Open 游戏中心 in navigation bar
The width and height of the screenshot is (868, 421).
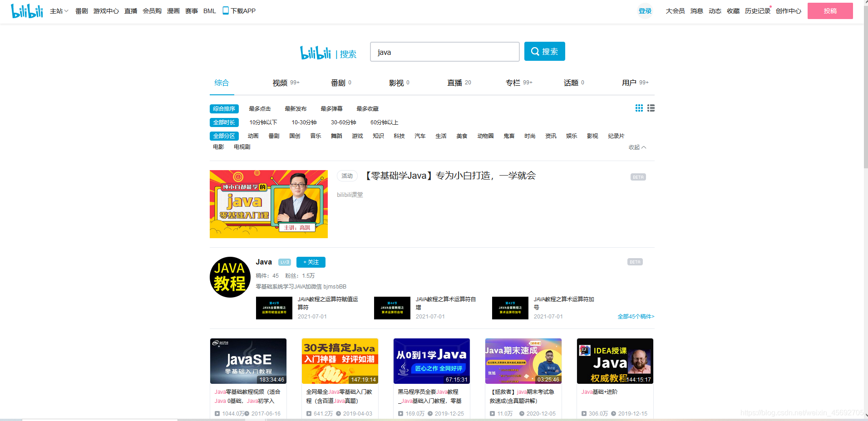106,11
